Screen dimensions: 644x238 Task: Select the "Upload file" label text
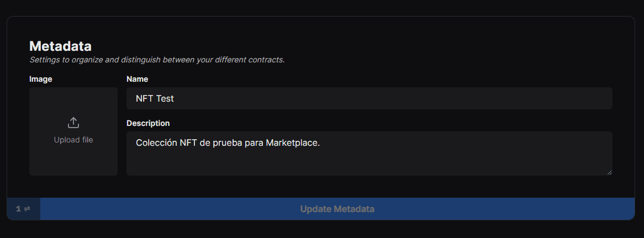click(73, 140)
